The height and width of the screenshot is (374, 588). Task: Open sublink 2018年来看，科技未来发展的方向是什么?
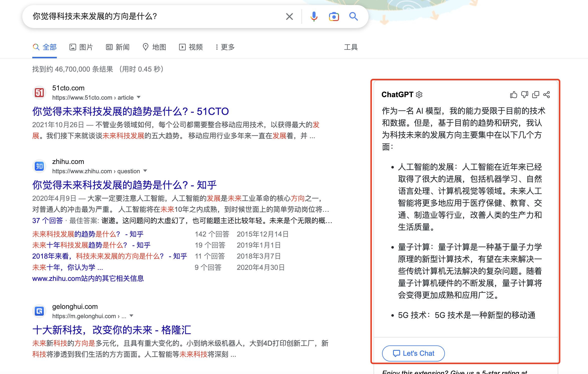coord(110,256)
